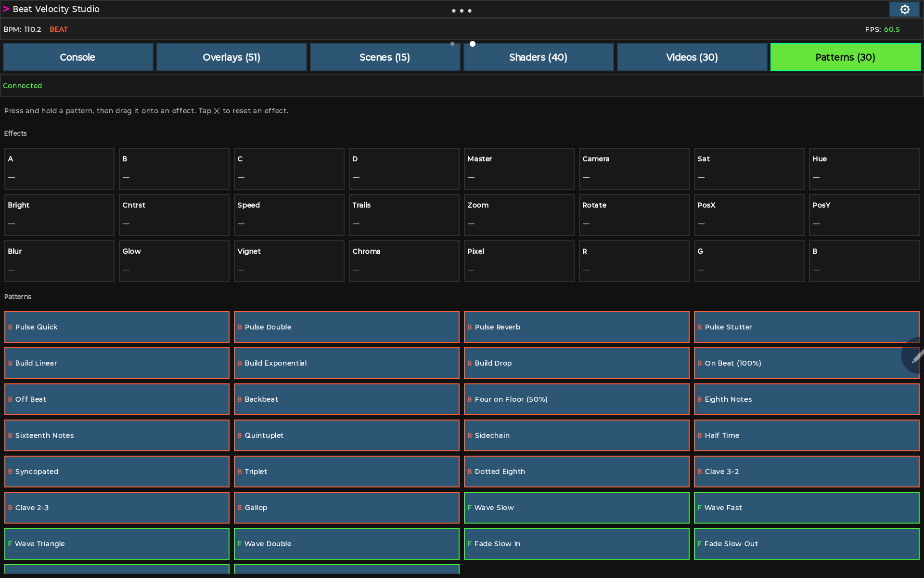Click the Connected status text

tap(23, 86)
